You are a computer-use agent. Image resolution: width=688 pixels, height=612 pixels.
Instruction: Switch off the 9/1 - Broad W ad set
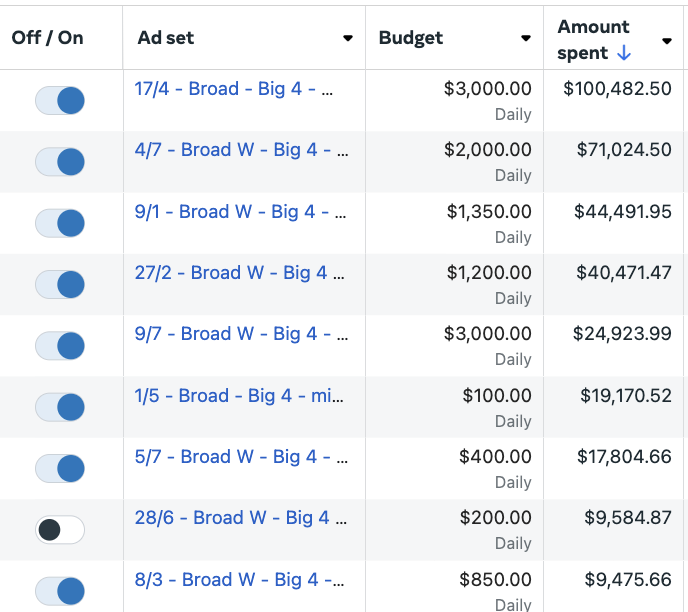point(60,223)
